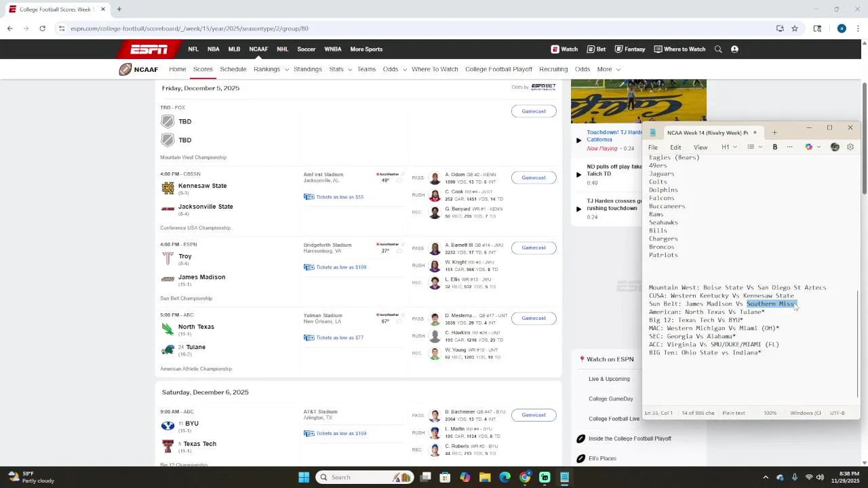Image resolution: width=868 pixels, height=488 pixels.
Task: Click the ESPN logo in the header
Action: click(x=149, y=49)
